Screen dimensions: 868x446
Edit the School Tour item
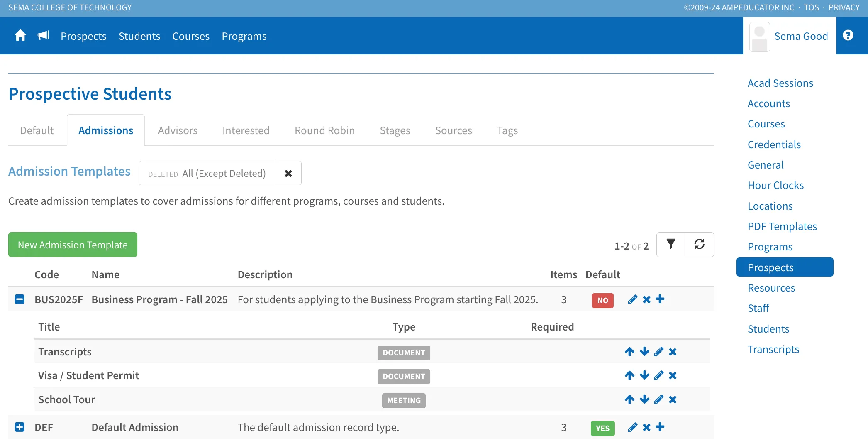click(x=659, y=399)
